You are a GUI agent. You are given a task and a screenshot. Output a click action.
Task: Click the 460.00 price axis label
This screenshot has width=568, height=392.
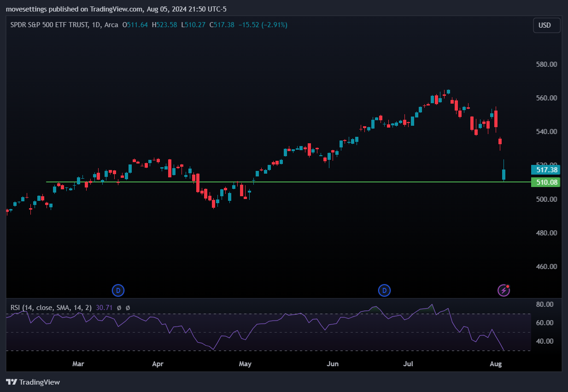click(x=547, y=267)
